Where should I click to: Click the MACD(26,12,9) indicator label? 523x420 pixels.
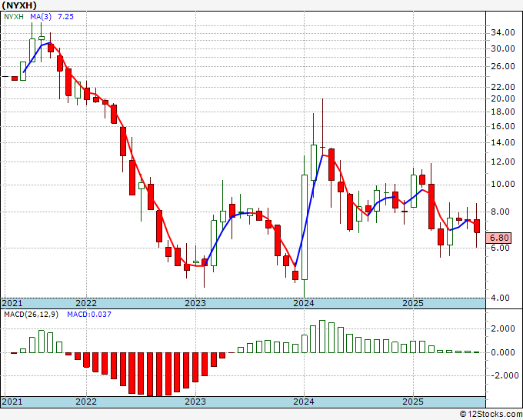(31, 315)
